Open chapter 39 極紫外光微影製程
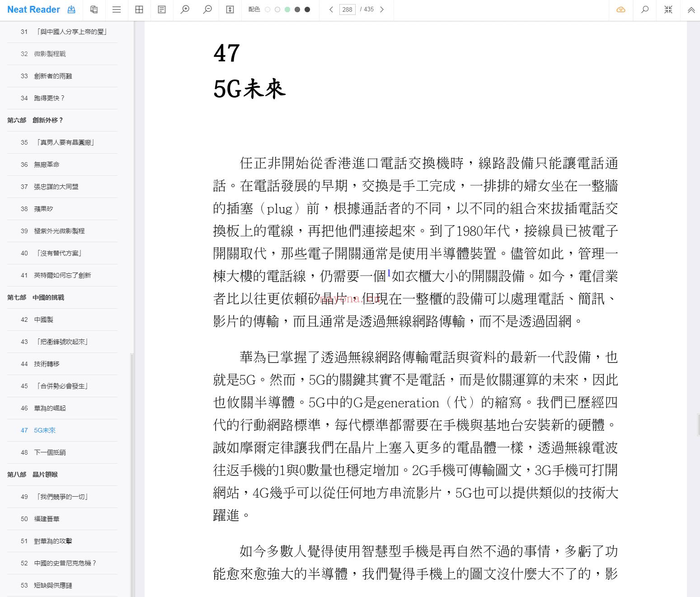Viewport: 700px width, 597px height. click(x=62, y=231)
